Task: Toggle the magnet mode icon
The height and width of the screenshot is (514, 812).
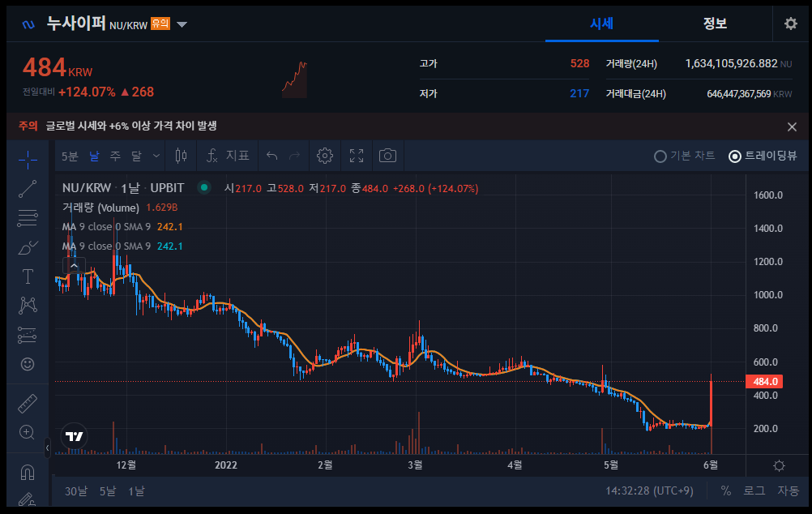Action: point(28,472)
